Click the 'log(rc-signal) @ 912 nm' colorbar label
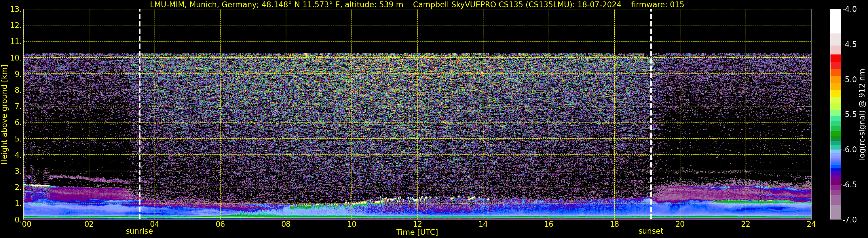 click(862, 114)
